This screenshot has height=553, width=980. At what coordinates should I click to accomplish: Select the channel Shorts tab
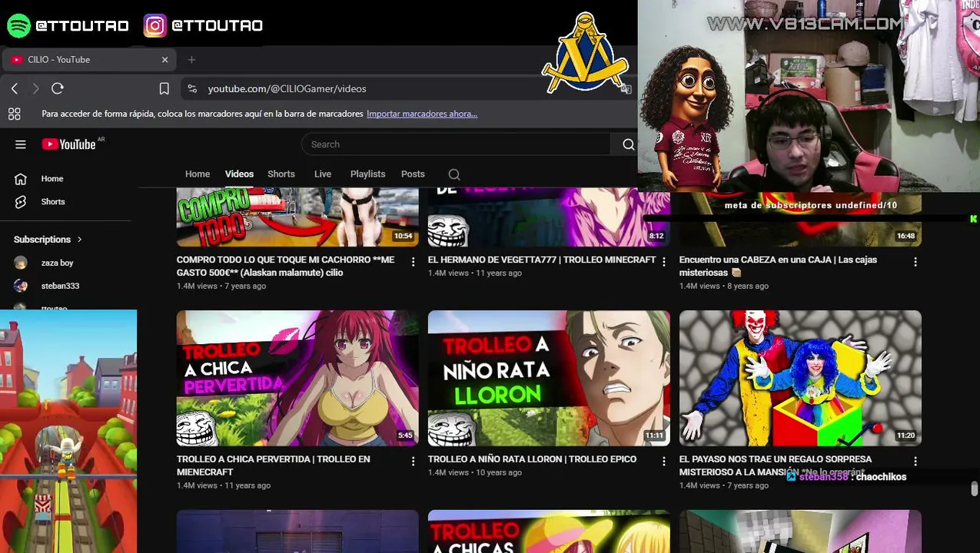(281, 174)
